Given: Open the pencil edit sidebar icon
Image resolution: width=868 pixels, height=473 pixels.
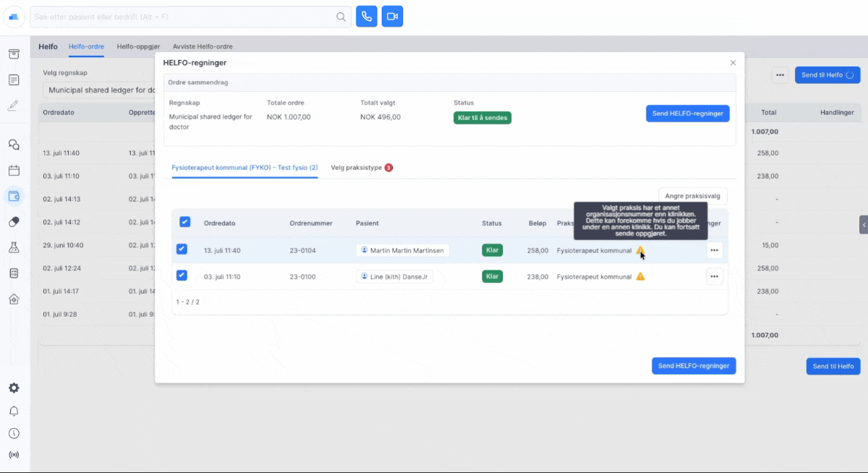Looking at the screenshot, I should pos(14,105).
